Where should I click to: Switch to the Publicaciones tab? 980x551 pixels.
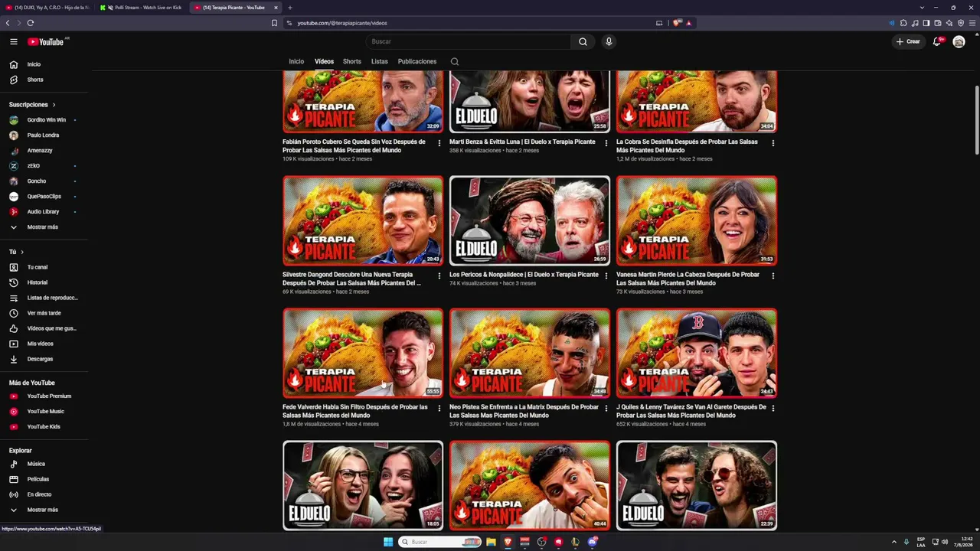tap(417, 61)
